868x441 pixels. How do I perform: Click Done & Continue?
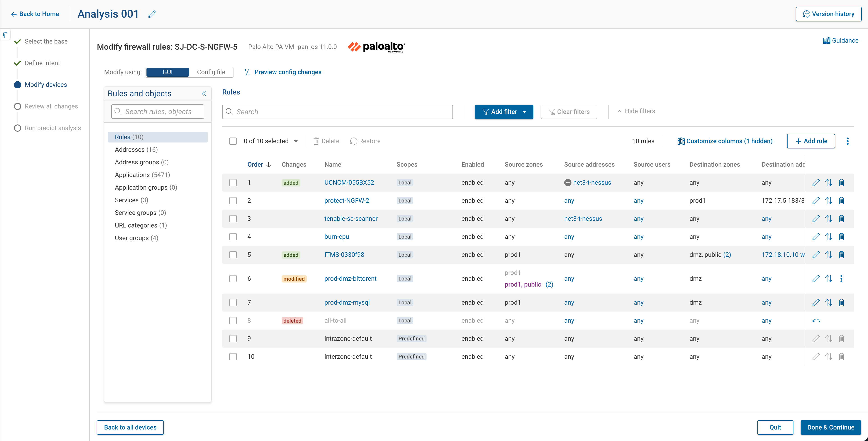click(831, 427)
